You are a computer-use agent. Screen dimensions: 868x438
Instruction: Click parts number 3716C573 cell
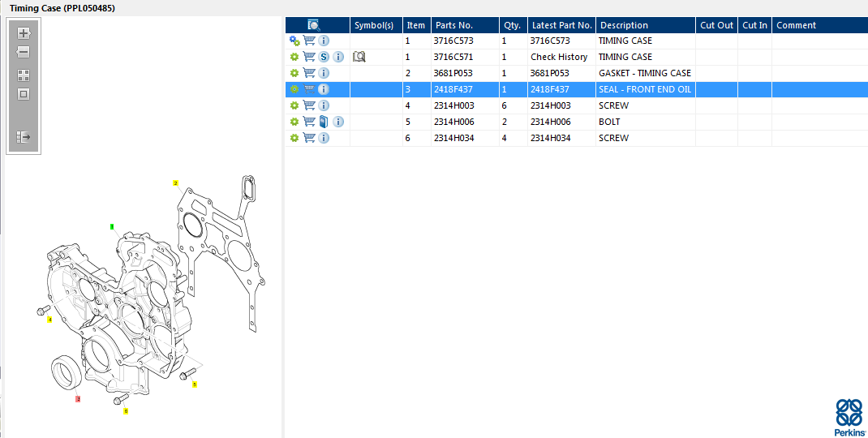(465, 41)
